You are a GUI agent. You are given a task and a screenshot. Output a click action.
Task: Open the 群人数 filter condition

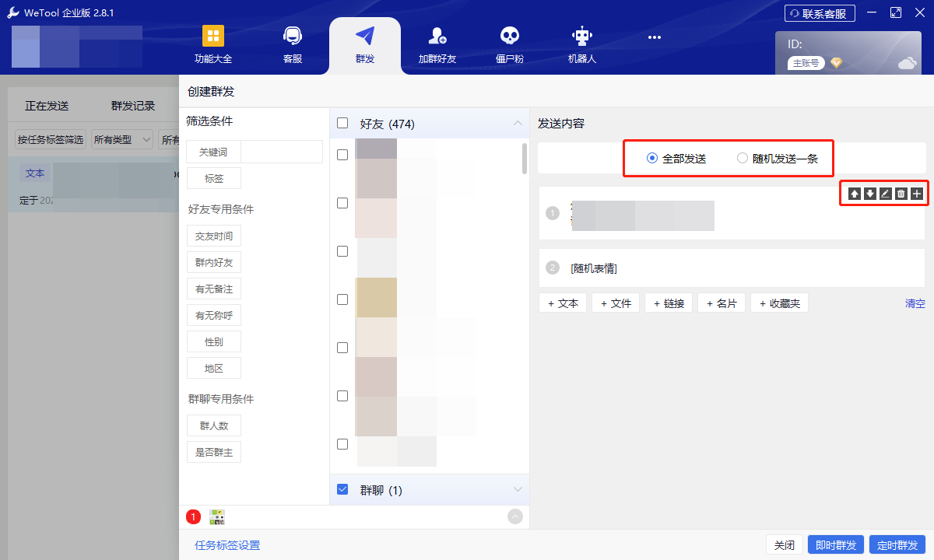214,425
